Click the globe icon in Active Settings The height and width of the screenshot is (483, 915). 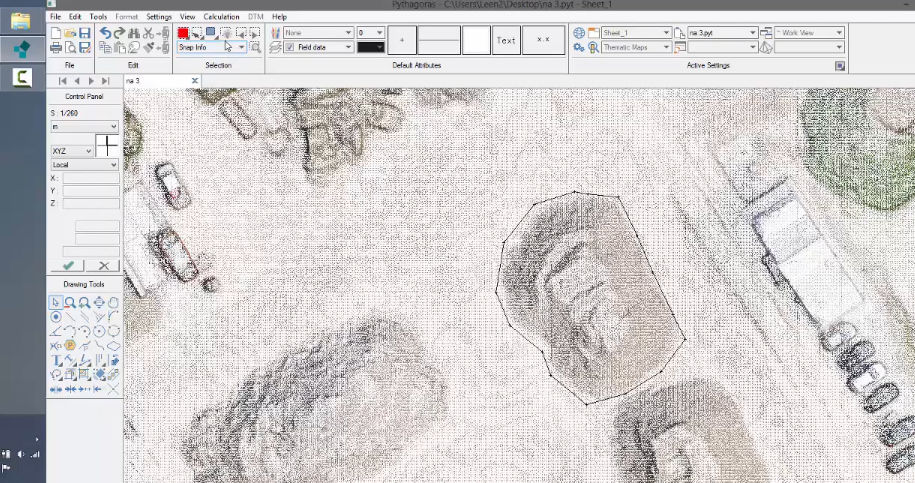[x=579, y=33]
